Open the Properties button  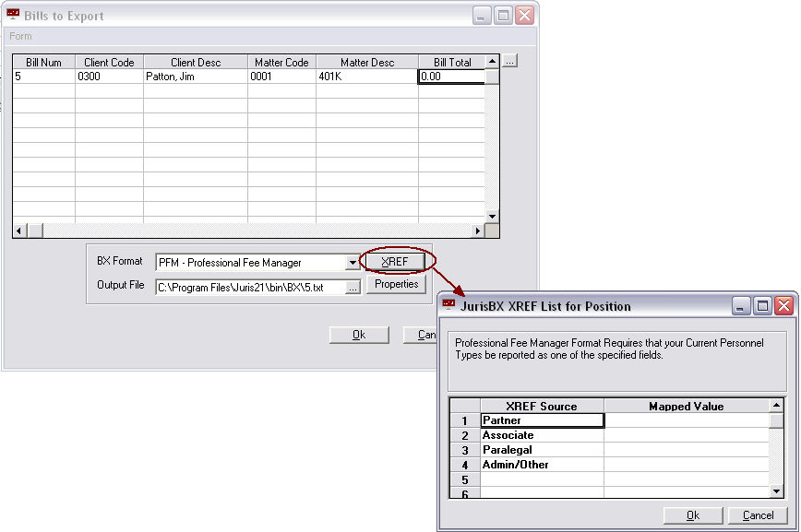pos(396,285)
